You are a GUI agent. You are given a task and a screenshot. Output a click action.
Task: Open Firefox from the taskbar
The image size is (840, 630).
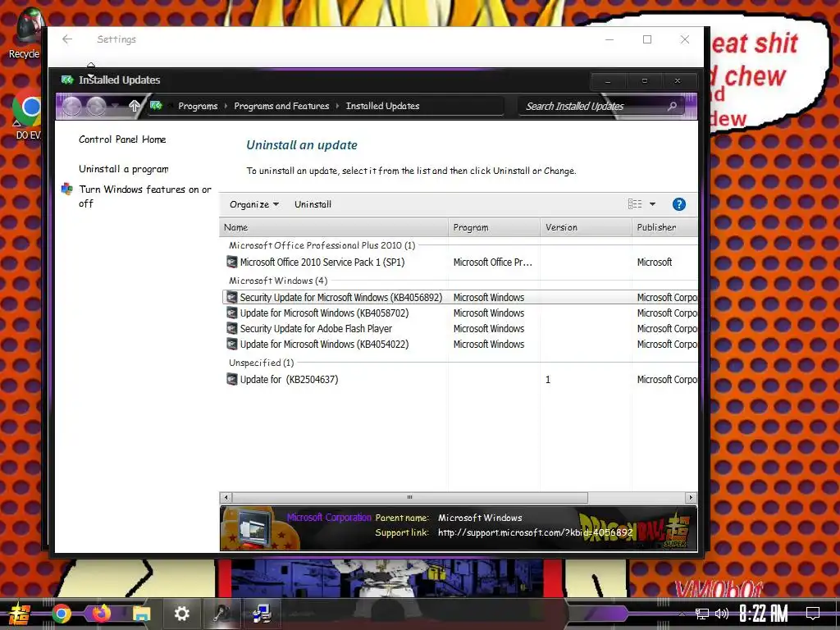click(101, 614)
